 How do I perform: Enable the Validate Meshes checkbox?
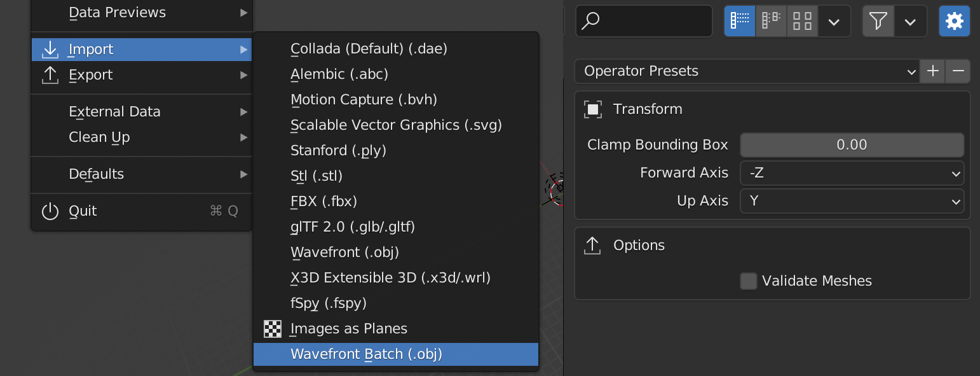pos(748,281)
